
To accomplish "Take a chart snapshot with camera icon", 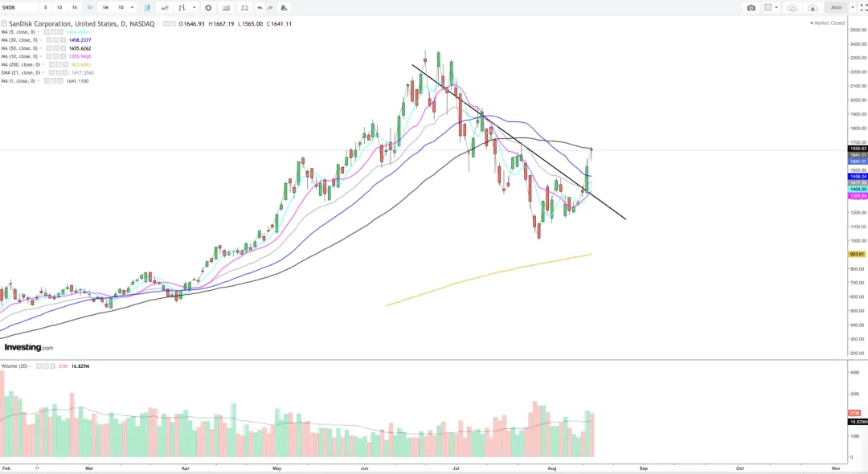I will [751, 8].
